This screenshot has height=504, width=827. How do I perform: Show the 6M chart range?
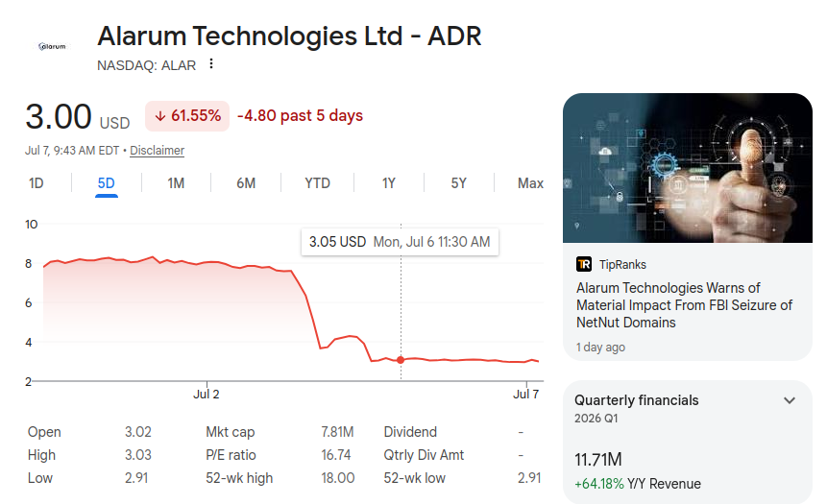[x=246, y=183]
